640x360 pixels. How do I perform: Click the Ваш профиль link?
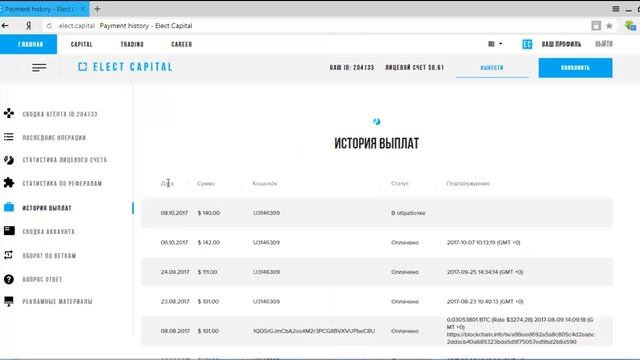tap(561, 44)
